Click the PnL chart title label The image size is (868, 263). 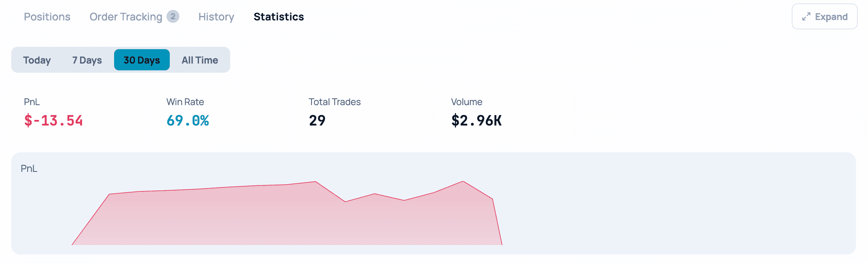tap(29, 168)
